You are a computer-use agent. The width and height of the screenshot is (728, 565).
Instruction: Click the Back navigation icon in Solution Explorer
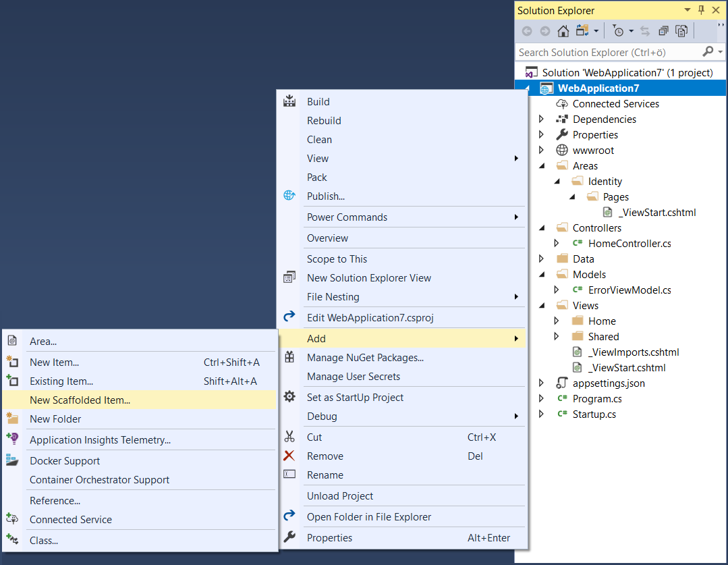(x=527, y=31)
